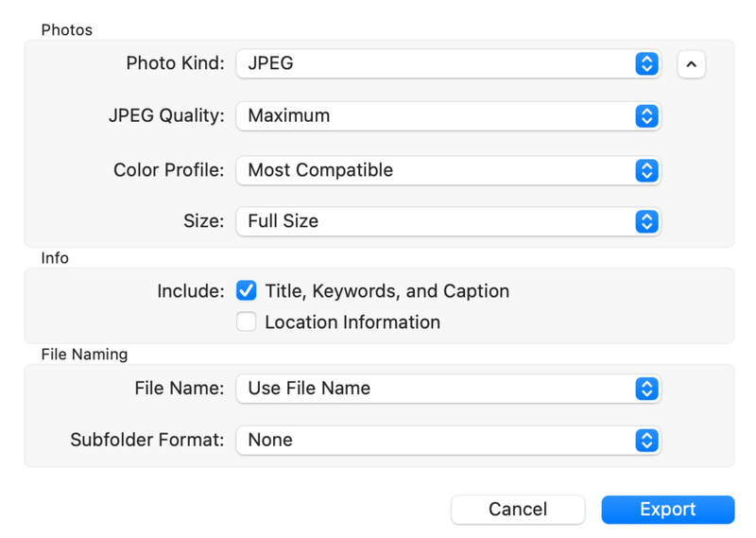756x538 pixels.
Task: Uncheck the Title, Keywords, and Caption checkbox
Action: [247, 291]
